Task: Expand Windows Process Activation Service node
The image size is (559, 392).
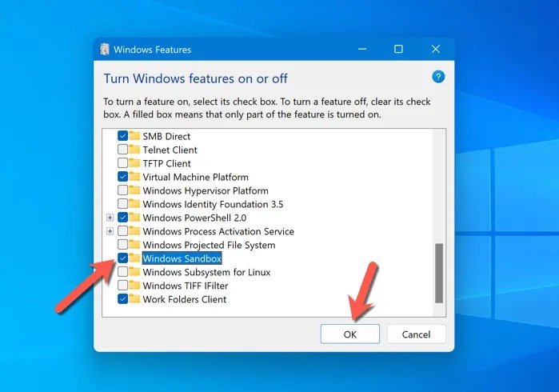Action: pyautogui.click(x=110, y=231)
